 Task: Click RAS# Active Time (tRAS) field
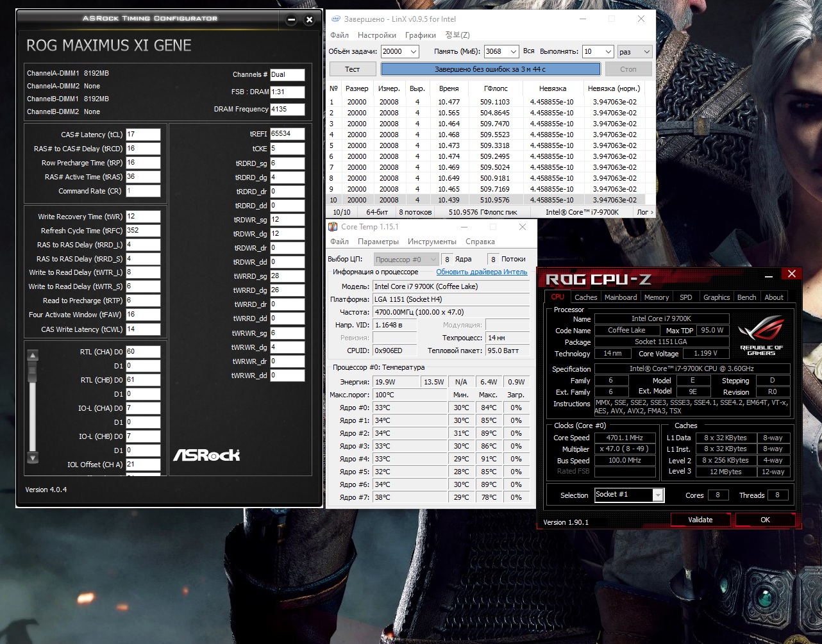click(143, 177)
